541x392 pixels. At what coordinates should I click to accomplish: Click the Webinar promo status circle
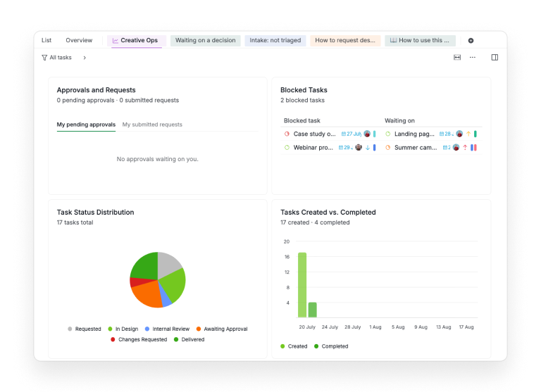[287, 148]
